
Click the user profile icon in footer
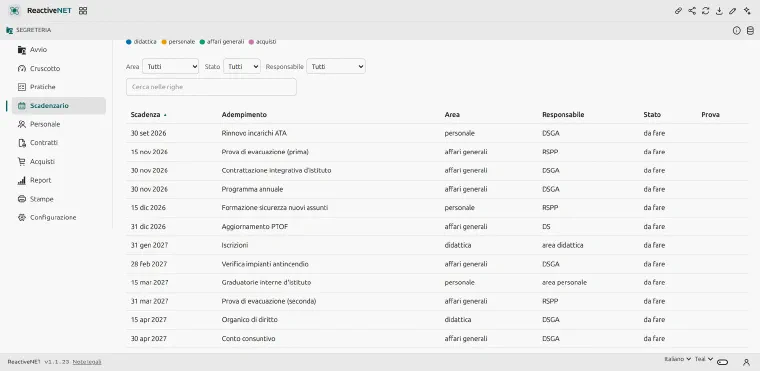[x=746, y=362]
